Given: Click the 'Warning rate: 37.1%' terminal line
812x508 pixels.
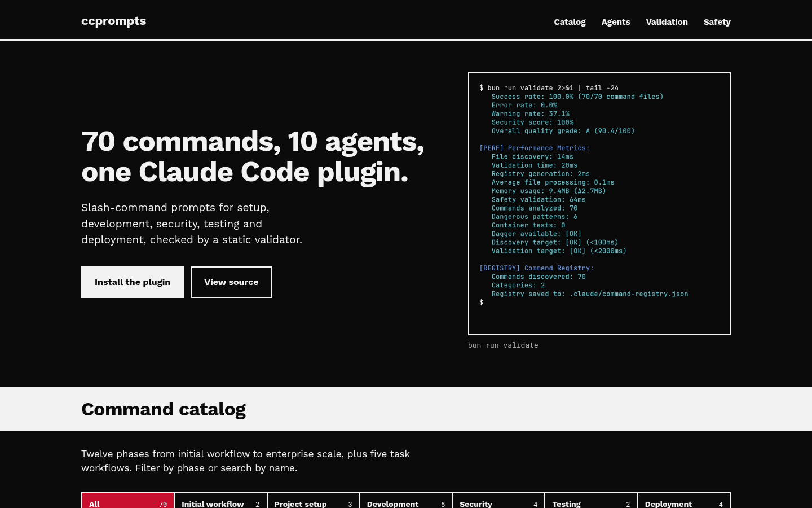Looking at the screenshot, I should point(530,114).
